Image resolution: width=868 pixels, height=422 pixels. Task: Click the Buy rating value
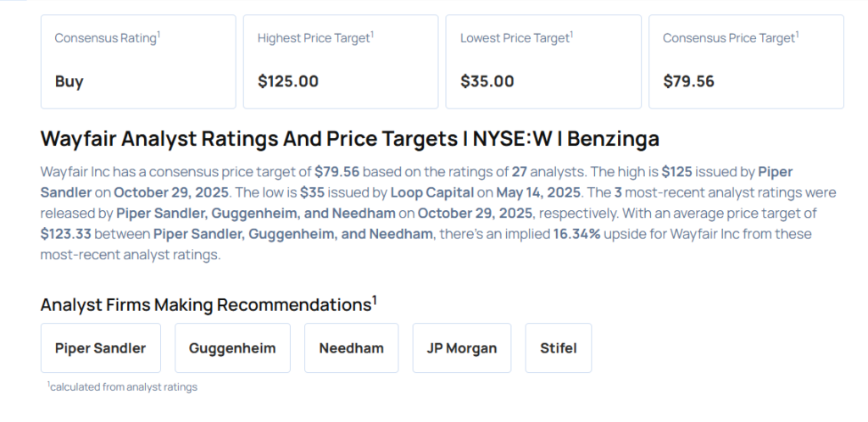point(70,81)
